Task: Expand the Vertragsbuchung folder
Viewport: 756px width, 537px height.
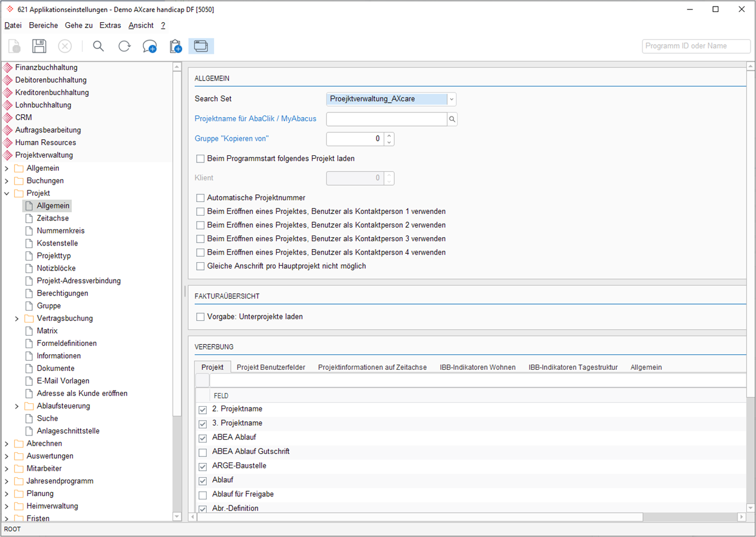Action: 17,319
